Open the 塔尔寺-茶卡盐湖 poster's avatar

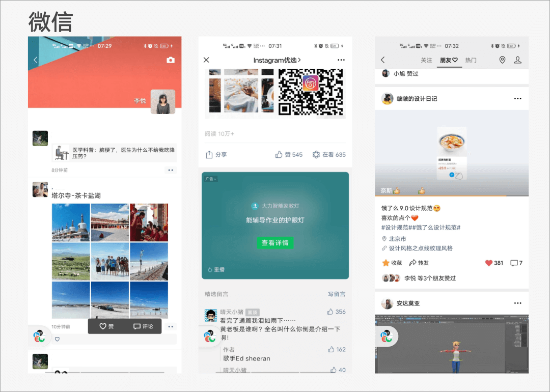tap(40, 190)
